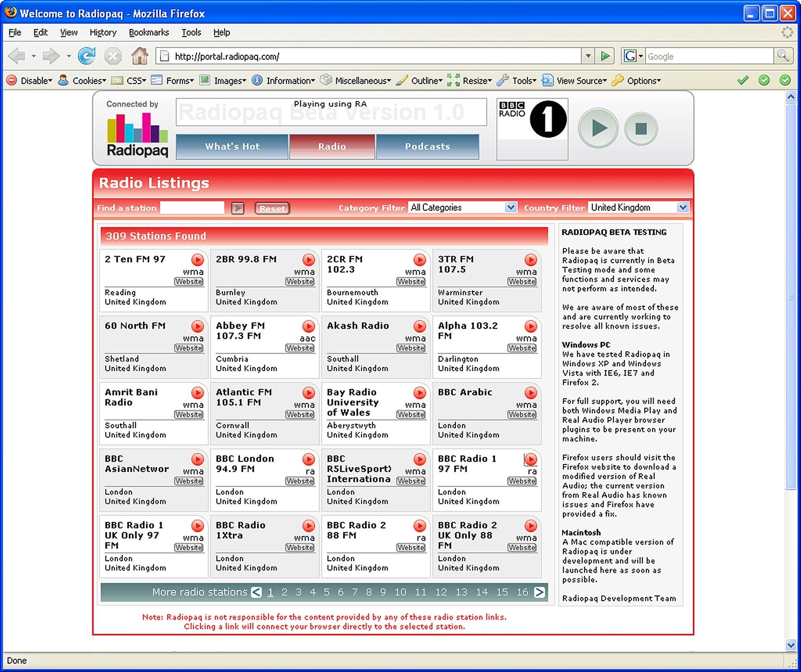Select the What's Hot tab

tap(232, 146)
